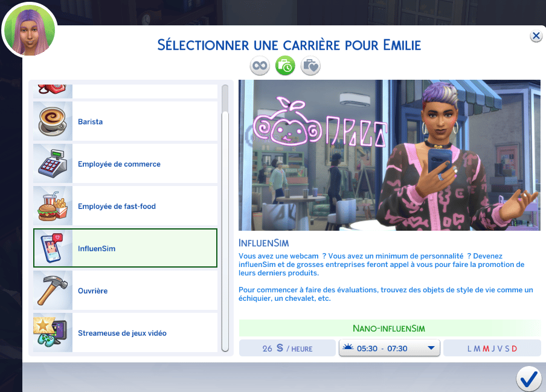Toggle the briefcase-heart careers filter
Image resolution: width=546 pixels, height=392 pixels.
pyautogui.click(x=310, y=65)
